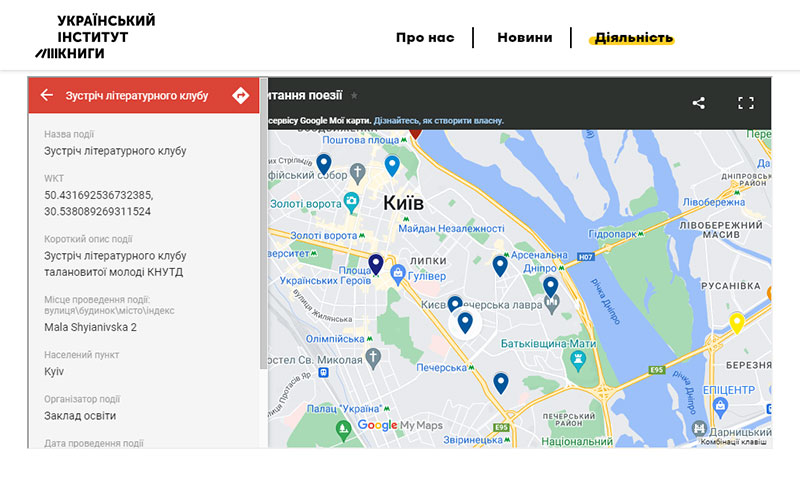800x477 pixels.
Task: Click the back arrow in the red header
Action: (x=46, y=95)
